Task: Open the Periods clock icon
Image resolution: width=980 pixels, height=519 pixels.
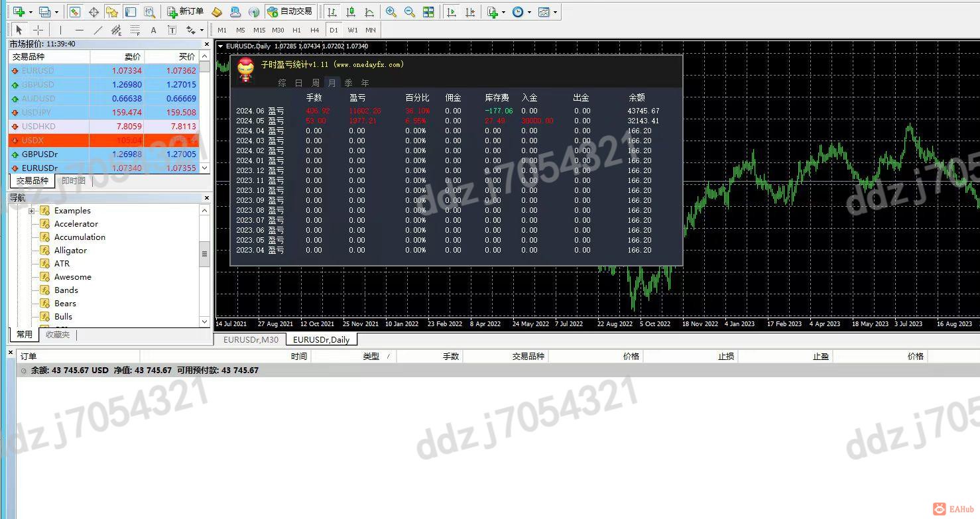Action: click(x=518, y=12)
